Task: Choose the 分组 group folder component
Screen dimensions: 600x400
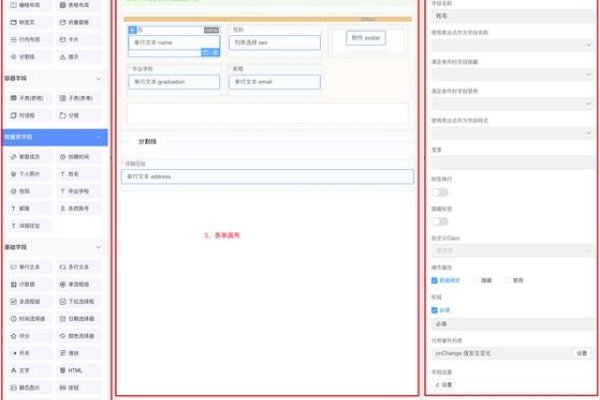Action: pos(79,115)
